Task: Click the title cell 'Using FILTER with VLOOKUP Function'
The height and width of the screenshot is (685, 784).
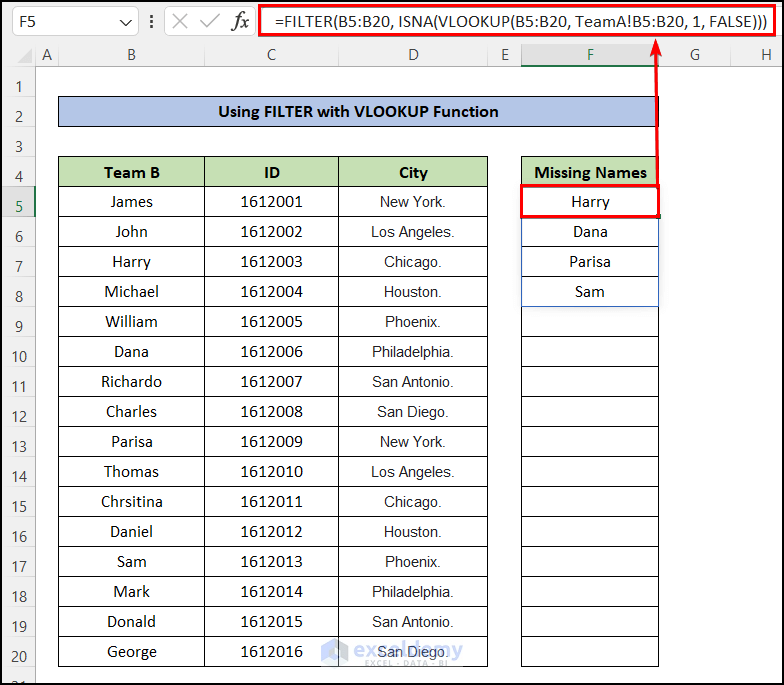Action: (x=358, y=112)
